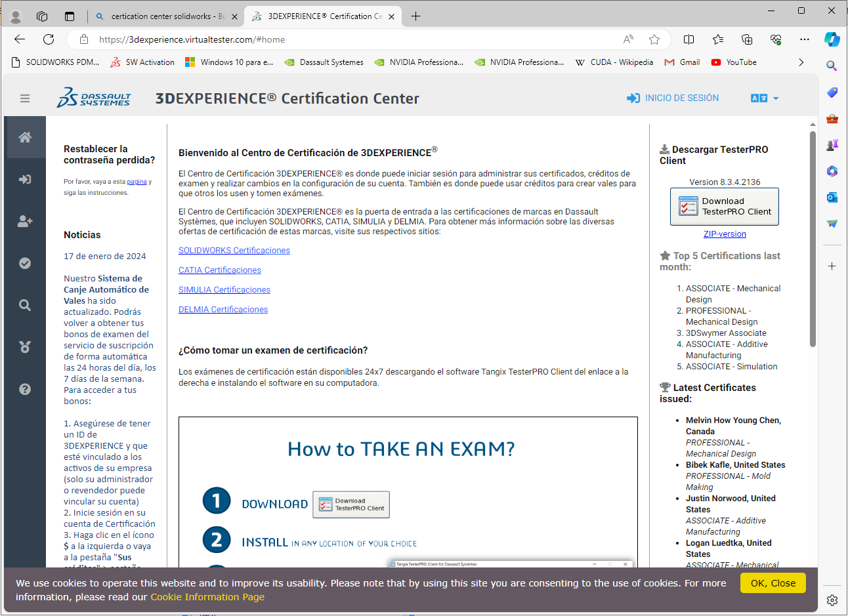
Task: Open shopping tag icon in Edge sidebar
Action: 832,92
